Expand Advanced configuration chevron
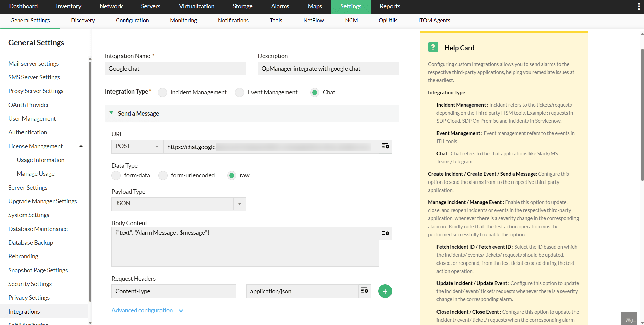644x325 pixels. pyautogui.click(x=181, y=310)
